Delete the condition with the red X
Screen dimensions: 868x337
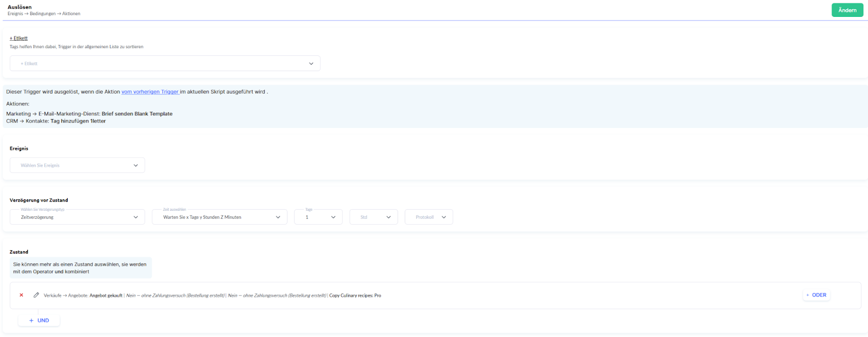pos(21,295)
